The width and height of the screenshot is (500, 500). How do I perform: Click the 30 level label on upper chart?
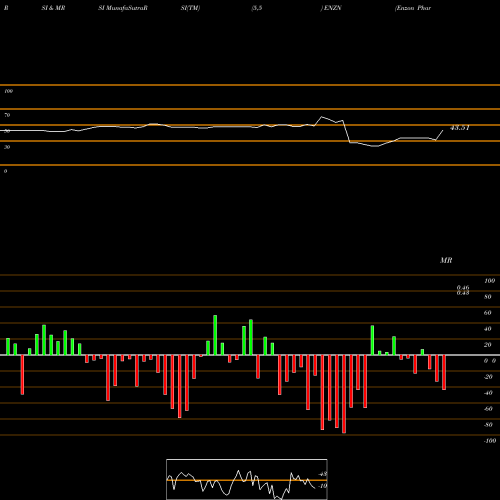[x=7, y=147]
